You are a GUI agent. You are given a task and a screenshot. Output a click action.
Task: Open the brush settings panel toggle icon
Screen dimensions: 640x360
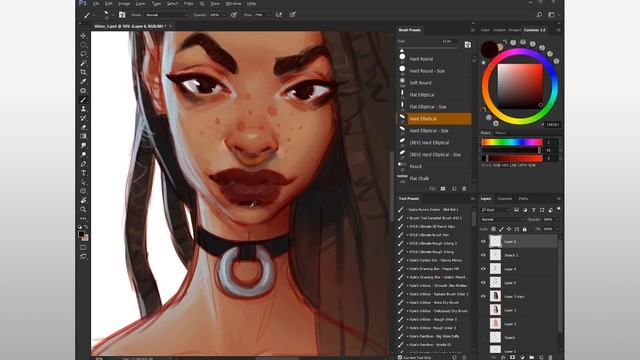point(122,15)
